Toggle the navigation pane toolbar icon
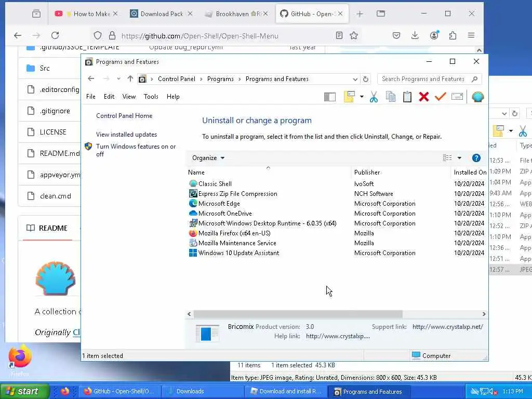The image size is (532, 399). point(330,97)
